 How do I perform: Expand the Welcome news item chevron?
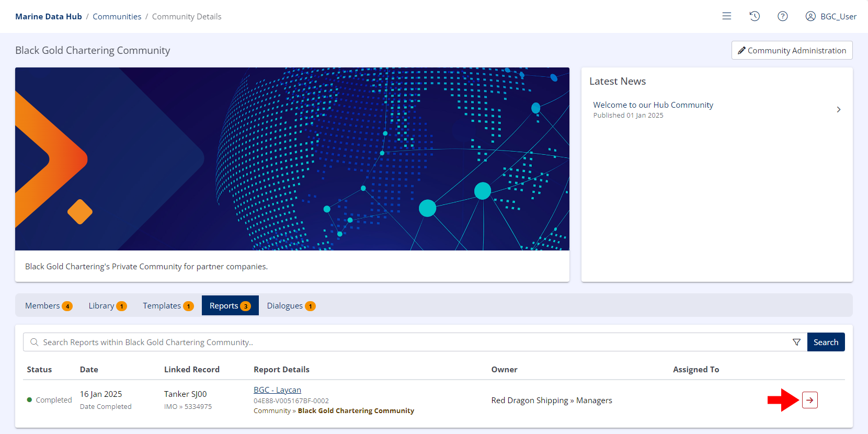(x=838, y=110)
